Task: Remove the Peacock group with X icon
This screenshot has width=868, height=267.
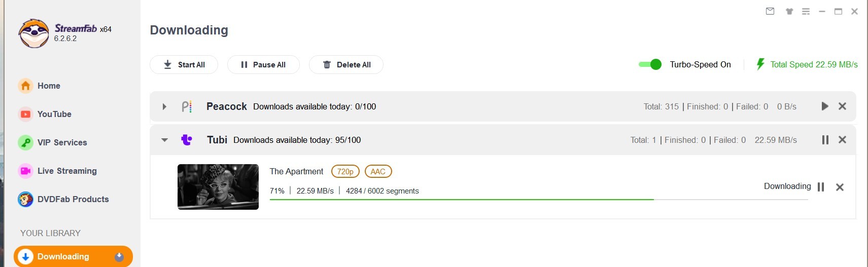Action: (842, 106)
